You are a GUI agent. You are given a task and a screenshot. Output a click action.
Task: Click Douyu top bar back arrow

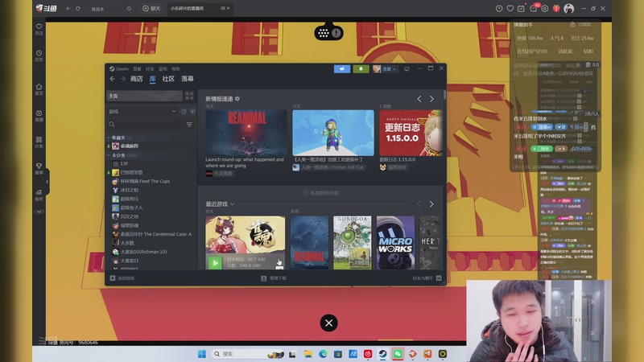[68, 8]
